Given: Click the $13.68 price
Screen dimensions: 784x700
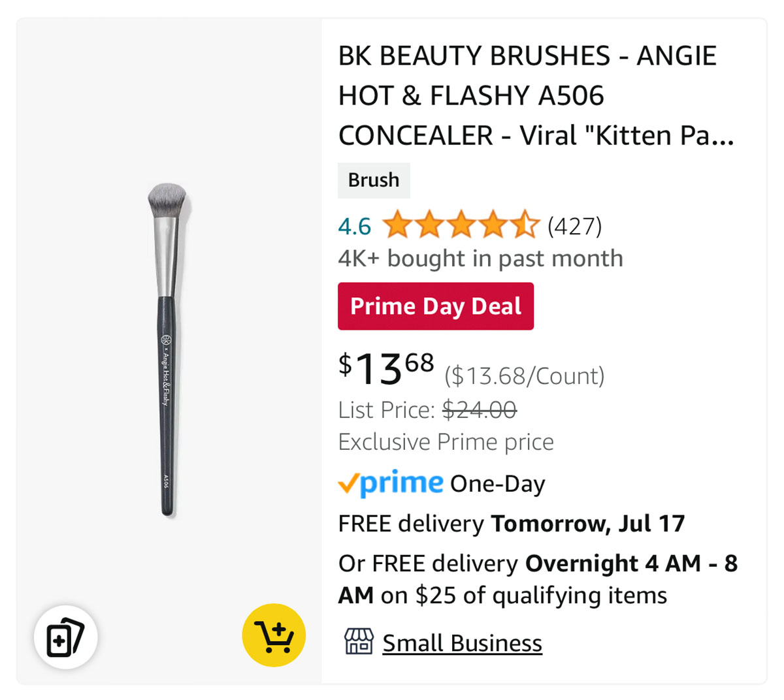Looking at the screenshot, I should [x=386, y=369].
